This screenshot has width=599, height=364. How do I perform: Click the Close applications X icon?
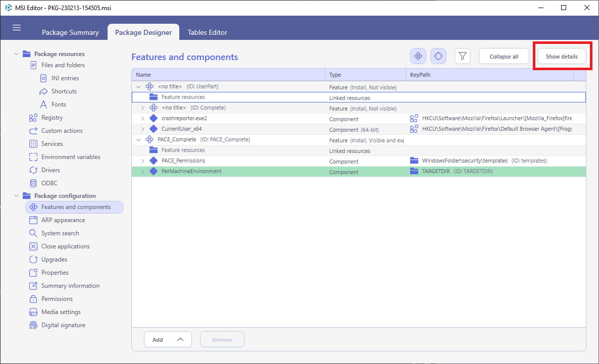pos(33,246)
